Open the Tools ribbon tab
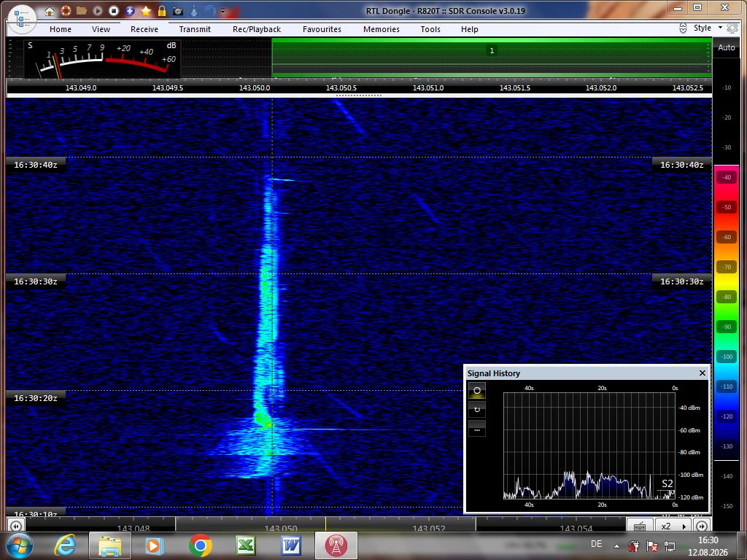The height and width of the screenshot is (560, 747). tap(430, 29)
